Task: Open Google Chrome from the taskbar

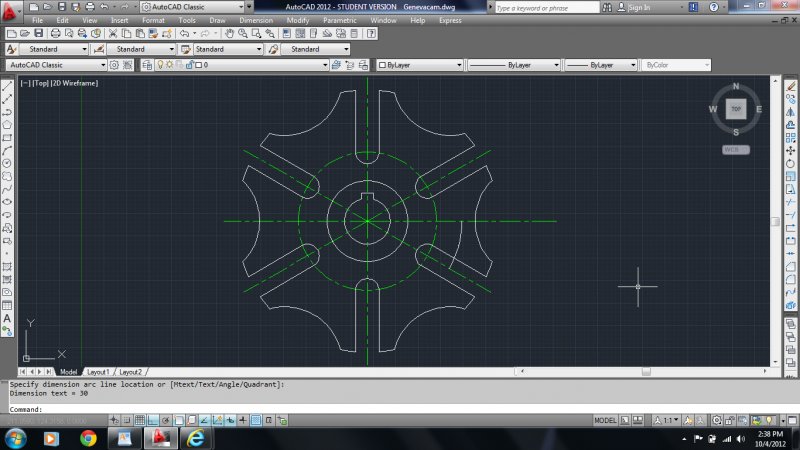Action: [88, 438]
